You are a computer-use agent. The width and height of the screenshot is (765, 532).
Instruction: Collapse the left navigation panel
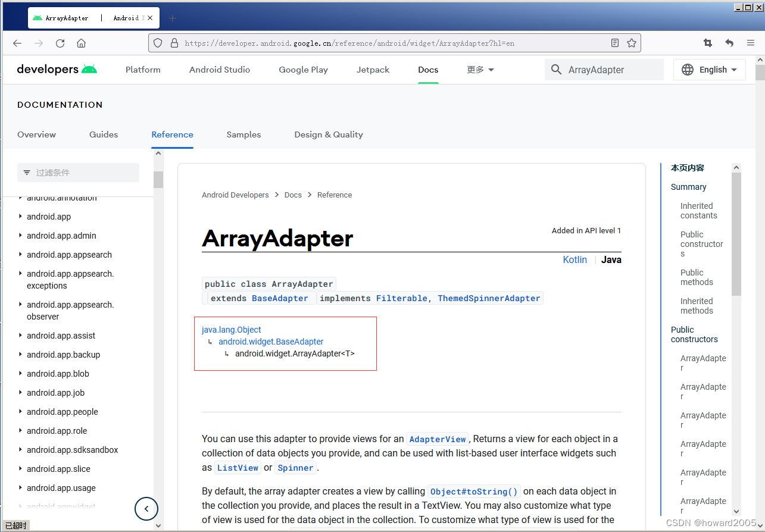coord(146,509)
